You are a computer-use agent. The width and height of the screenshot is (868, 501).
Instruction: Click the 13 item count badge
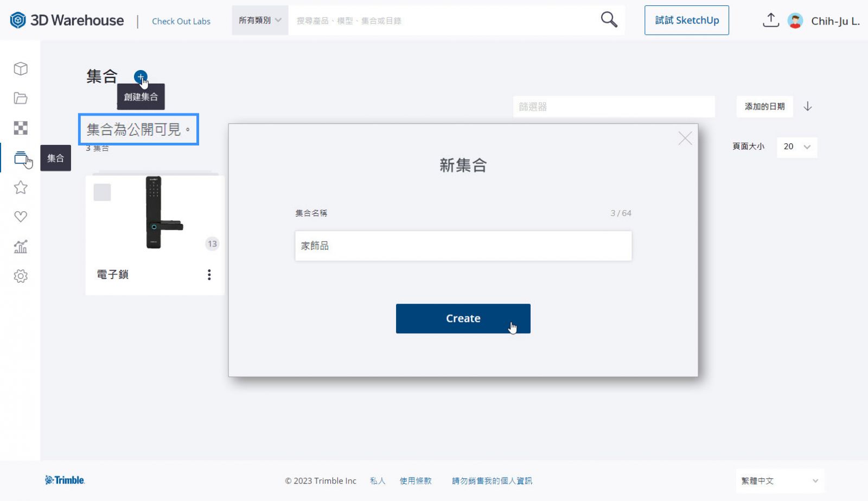tap(212, 244)
